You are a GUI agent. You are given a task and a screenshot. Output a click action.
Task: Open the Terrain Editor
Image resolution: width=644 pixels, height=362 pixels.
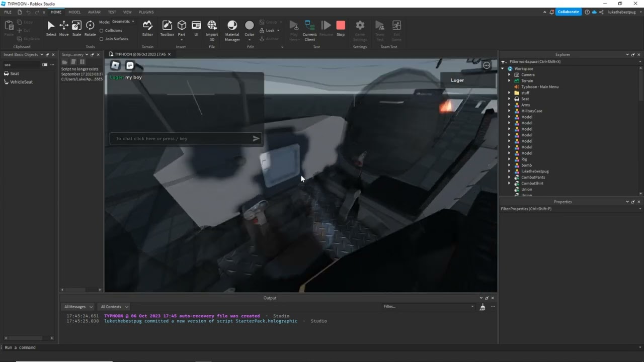(147, 28)
